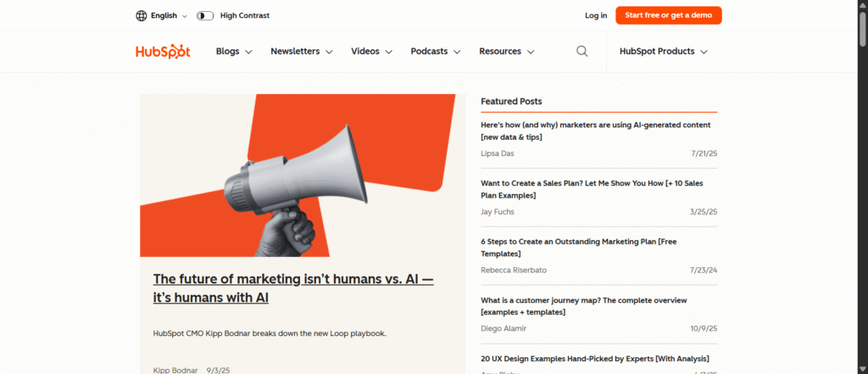Open the HubSpot Products dropdown
The height and width of the screenshot is (374, 868).
(663, 52)
